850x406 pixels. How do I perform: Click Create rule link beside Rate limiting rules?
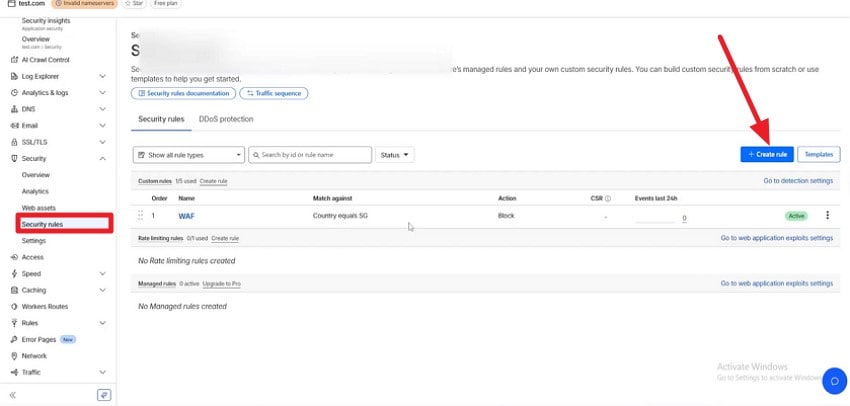pos(225,239)
